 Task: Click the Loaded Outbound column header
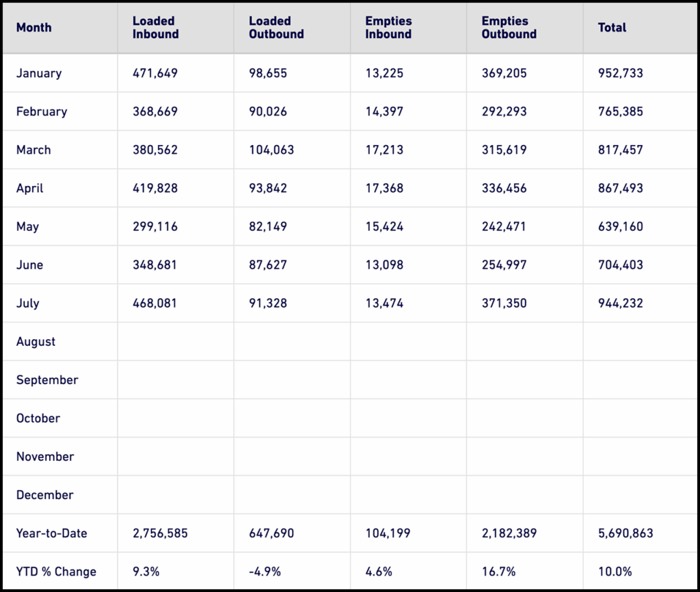[x=276, y=28]
